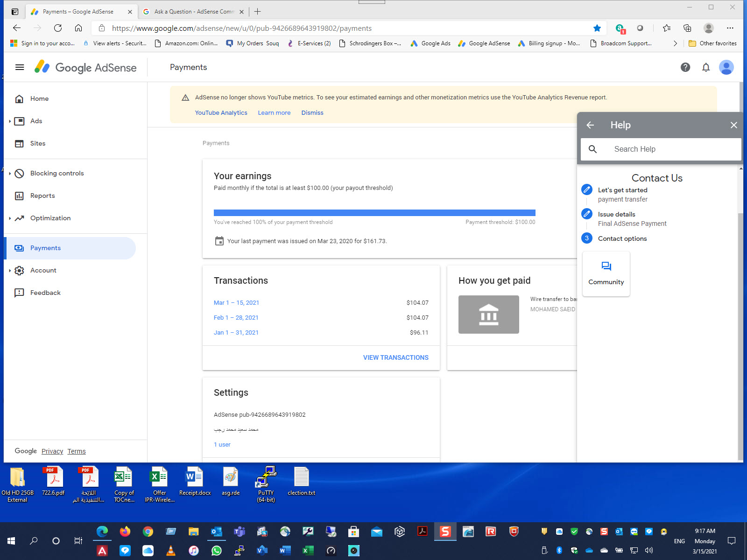Go back in the Help panel
The height and width of the screenshot is (560, 747).
[590, 125]
